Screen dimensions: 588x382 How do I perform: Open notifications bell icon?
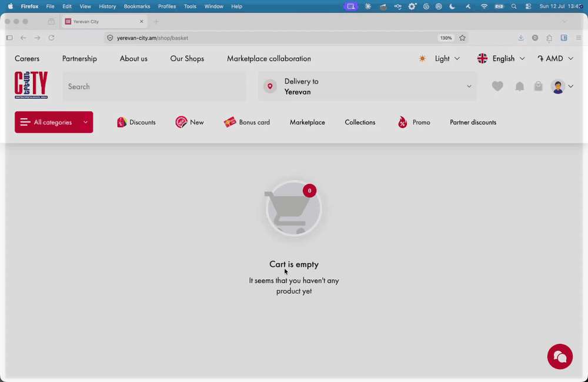click(x=519, y=86)
